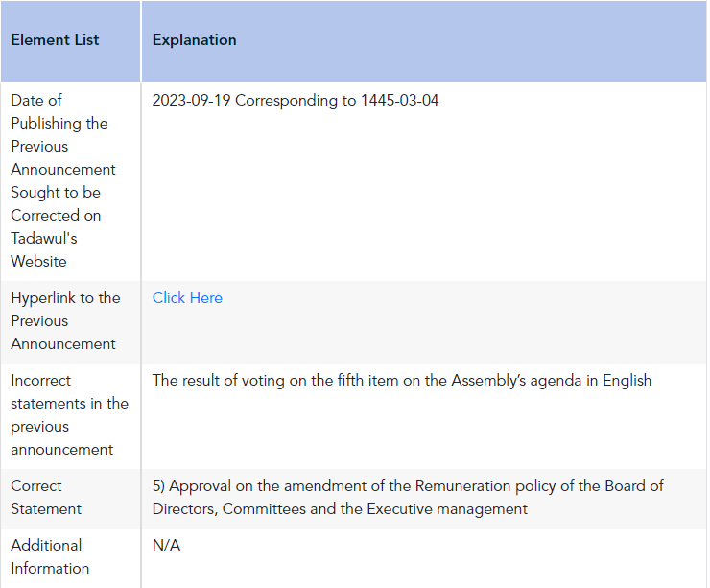Image resolution: width=710 pixels, height=588 pixels.
Task: Click the 1445-03-04 Hijri date text
Action: tap(399, 100)
